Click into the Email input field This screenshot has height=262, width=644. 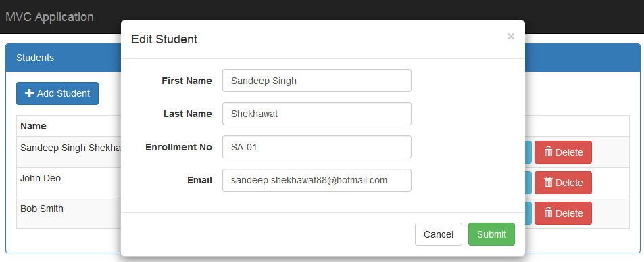[x=317, y=180]
